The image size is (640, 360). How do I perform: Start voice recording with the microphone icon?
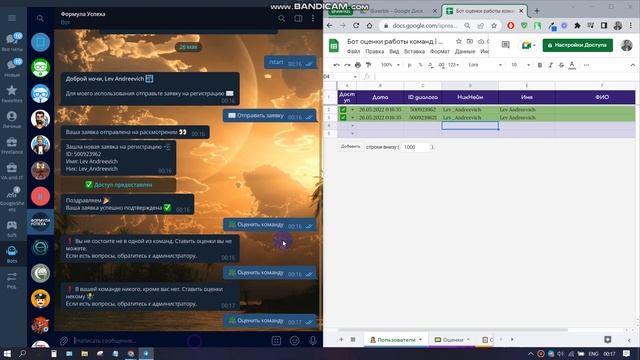click(313, 340)
